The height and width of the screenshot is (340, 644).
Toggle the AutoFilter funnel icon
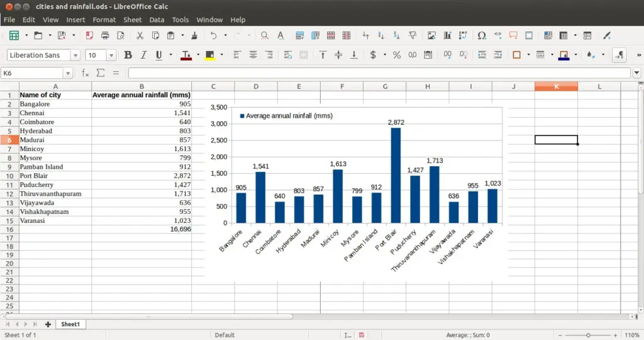coord(413,36)
